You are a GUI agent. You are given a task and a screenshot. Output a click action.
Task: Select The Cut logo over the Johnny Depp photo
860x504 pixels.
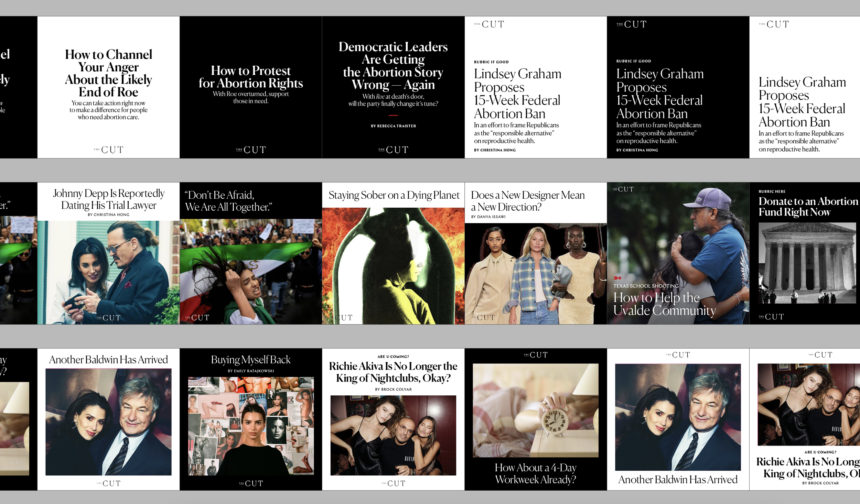coord(108,318)
